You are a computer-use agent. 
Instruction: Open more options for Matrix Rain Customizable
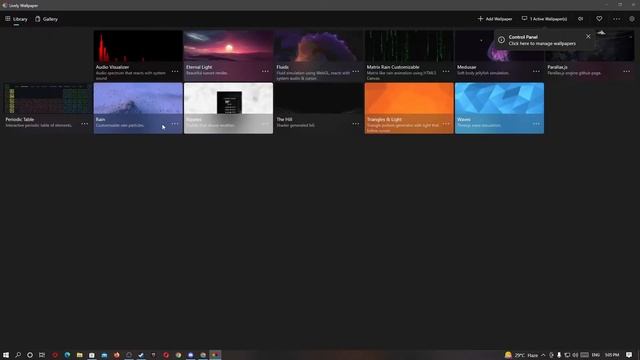(x=446, y=71)
